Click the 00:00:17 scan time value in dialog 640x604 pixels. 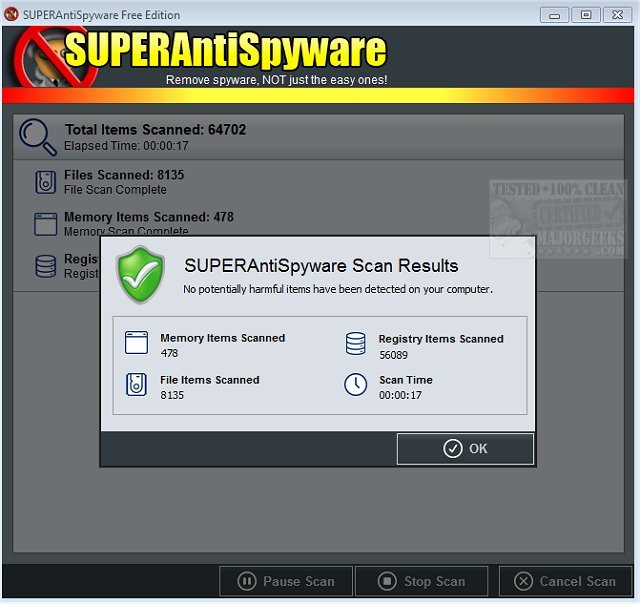[x=400, y=395]
